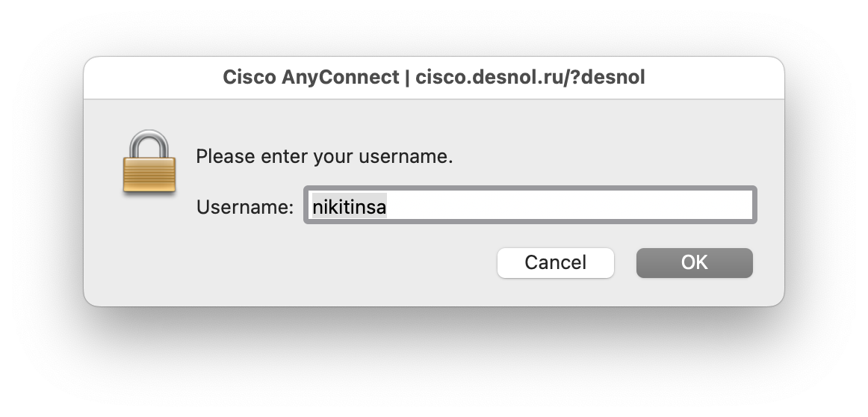Click the AnyConnect prompt message text

pyautogui.click(x=324, y=157)
